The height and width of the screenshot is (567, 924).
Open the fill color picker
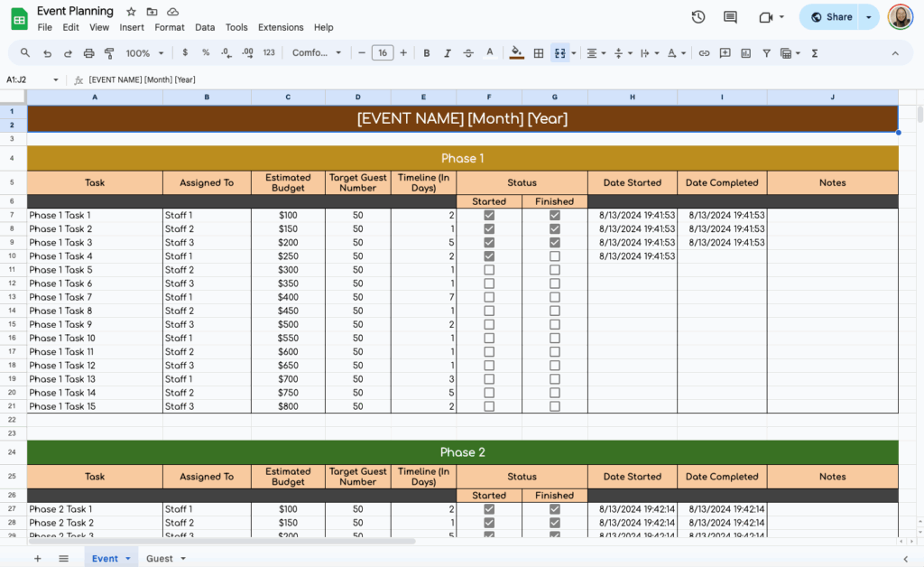point(516,52)
